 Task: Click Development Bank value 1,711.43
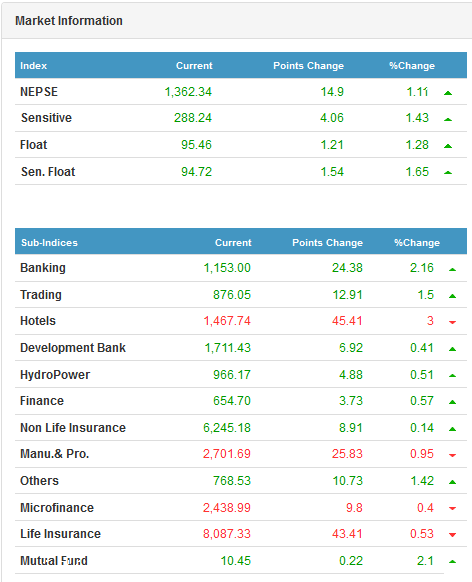pos(228,348)
